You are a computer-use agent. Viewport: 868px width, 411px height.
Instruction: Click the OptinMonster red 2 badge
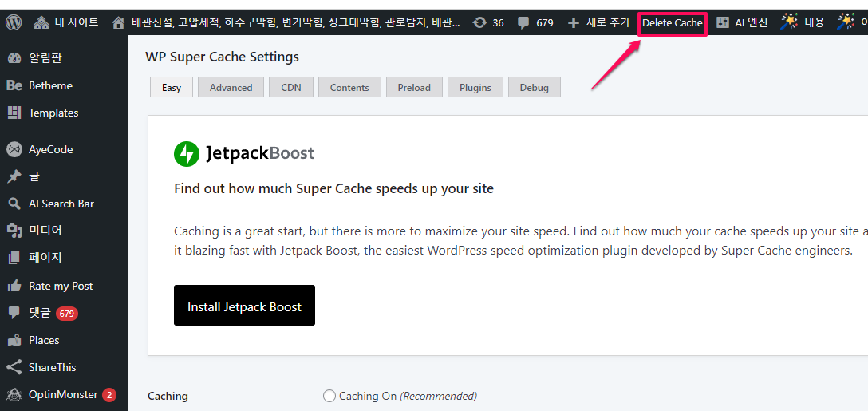tap(109, 395)
